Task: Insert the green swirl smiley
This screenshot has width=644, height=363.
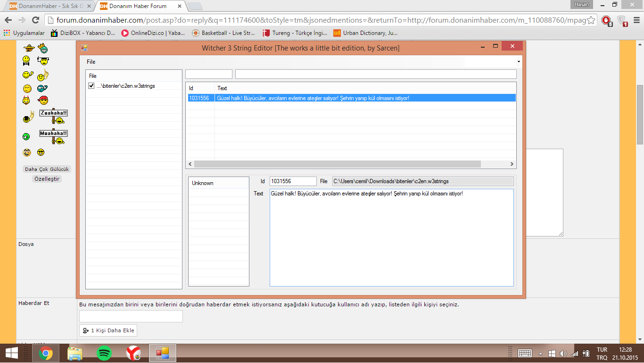Action: [26, 136]
